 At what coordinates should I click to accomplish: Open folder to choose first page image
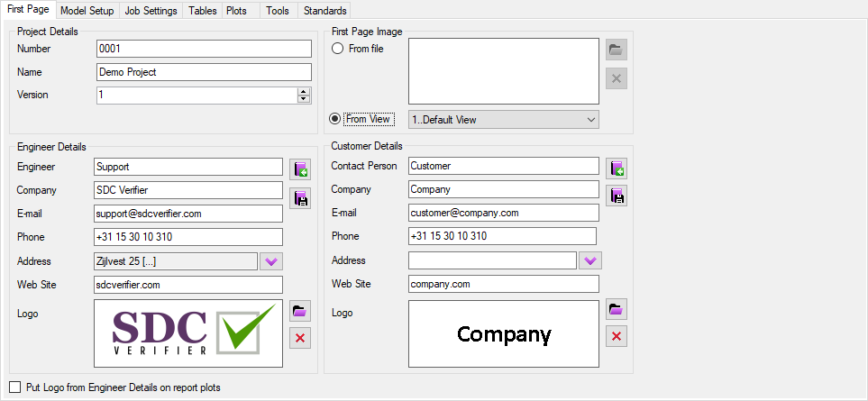(x=617, y=50)
